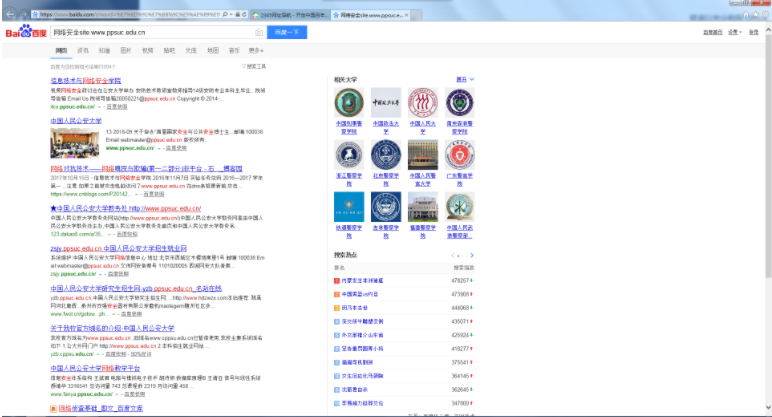The height and width of the screenshot is (417, 772).
Task: Switch to the 视频 search tab
Action: tap(148, 50)
